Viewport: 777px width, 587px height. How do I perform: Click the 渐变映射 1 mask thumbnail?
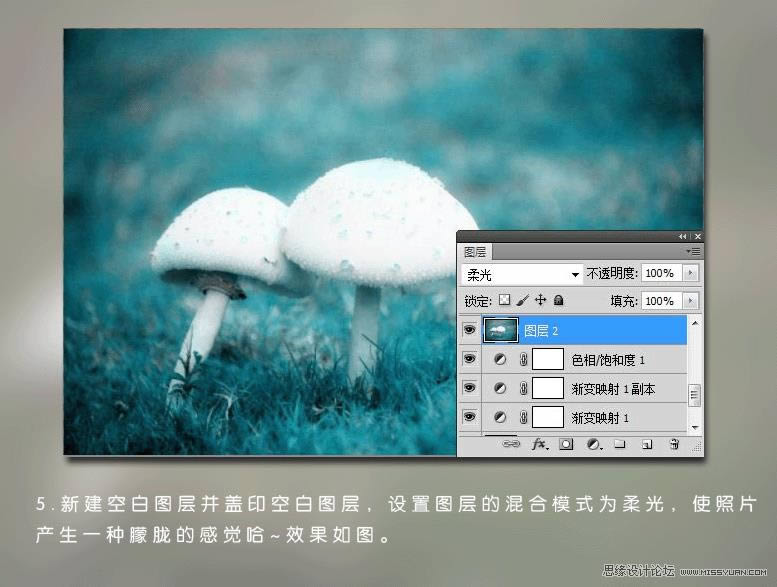548,417
